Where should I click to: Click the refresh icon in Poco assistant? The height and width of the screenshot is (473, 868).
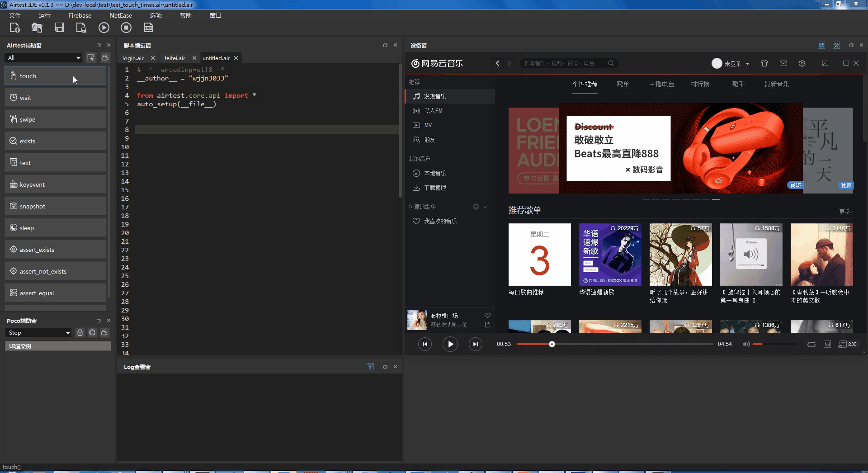click(x=92, y=332)
